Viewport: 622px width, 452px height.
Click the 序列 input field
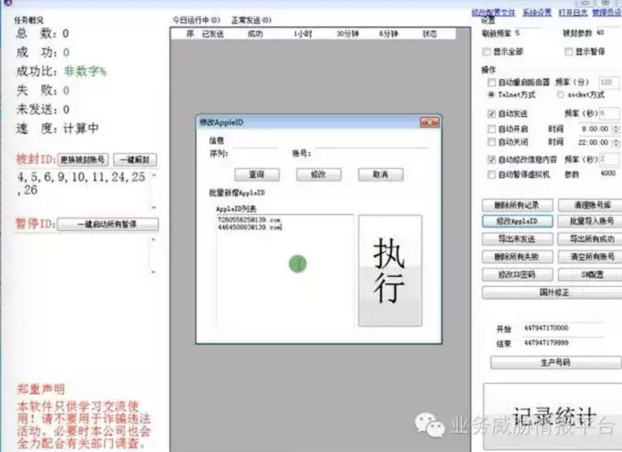click(254, 153)
